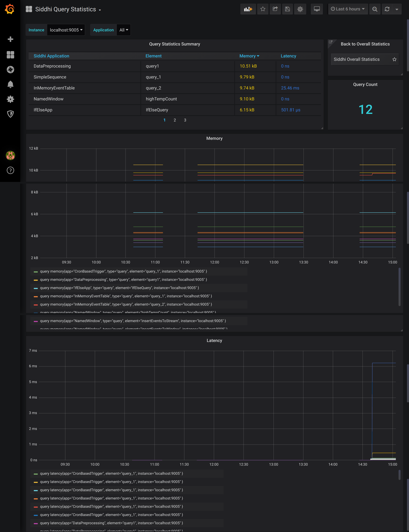This screenshot has height=532, width=409.
Task: Select table page 1
Action: pyautogui.click(x=165, y=120)
